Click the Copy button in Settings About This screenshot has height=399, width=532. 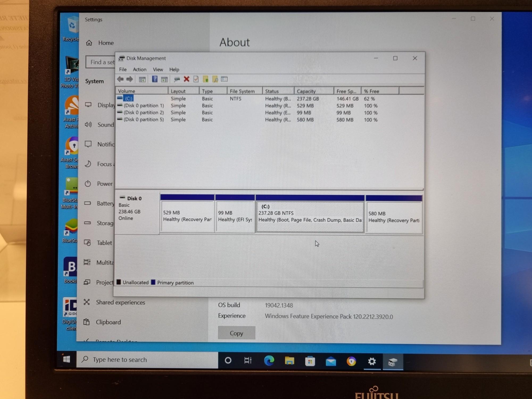pos(236,333)
